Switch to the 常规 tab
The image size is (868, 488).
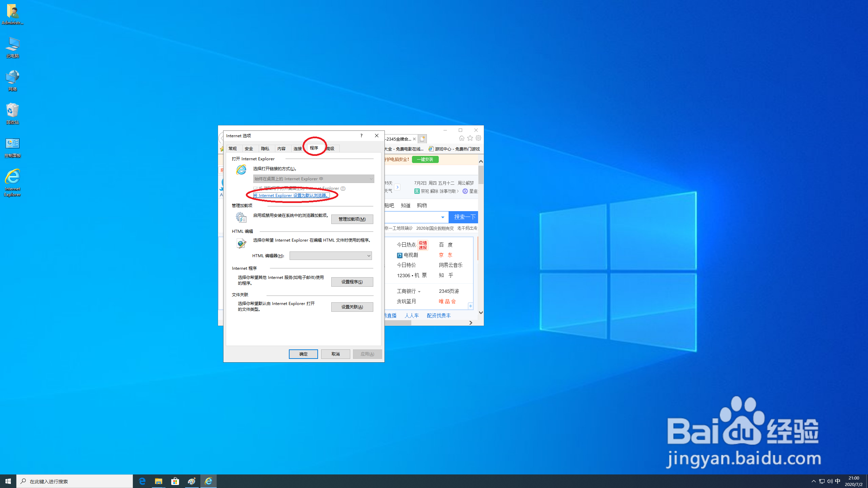point(233,148)
